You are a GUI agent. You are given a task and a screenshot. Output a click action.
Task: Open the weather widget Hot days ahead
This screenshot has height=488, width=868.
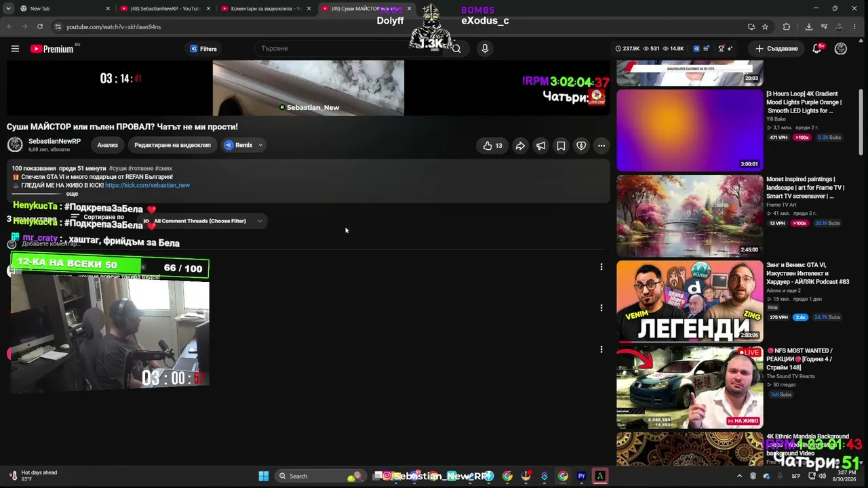click(x=33, y=476)
